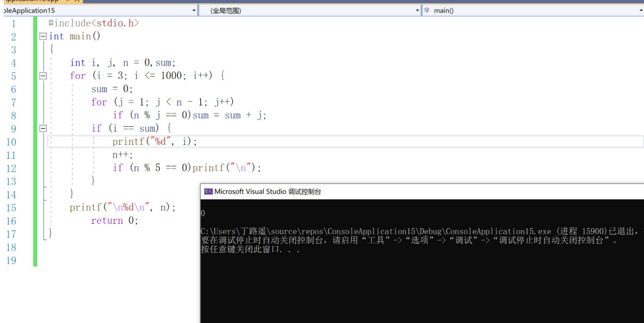
Task: Collapse the outer for loop on line 5
Action: pos(43,76)
